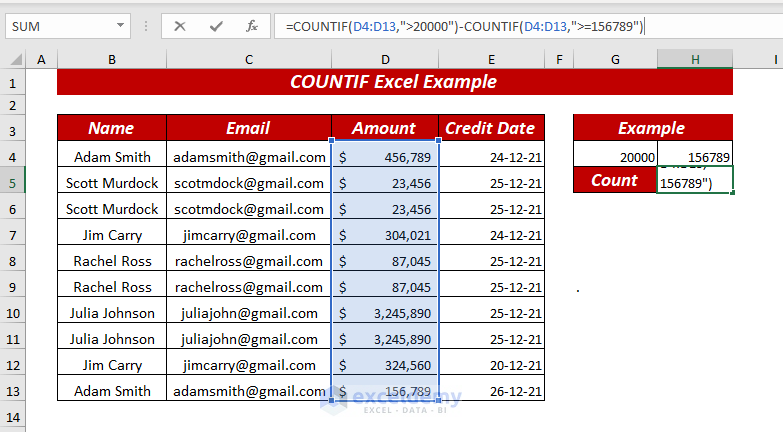
Task: Select cell H4 containing 156789
Action: click(x=695, y=154)
